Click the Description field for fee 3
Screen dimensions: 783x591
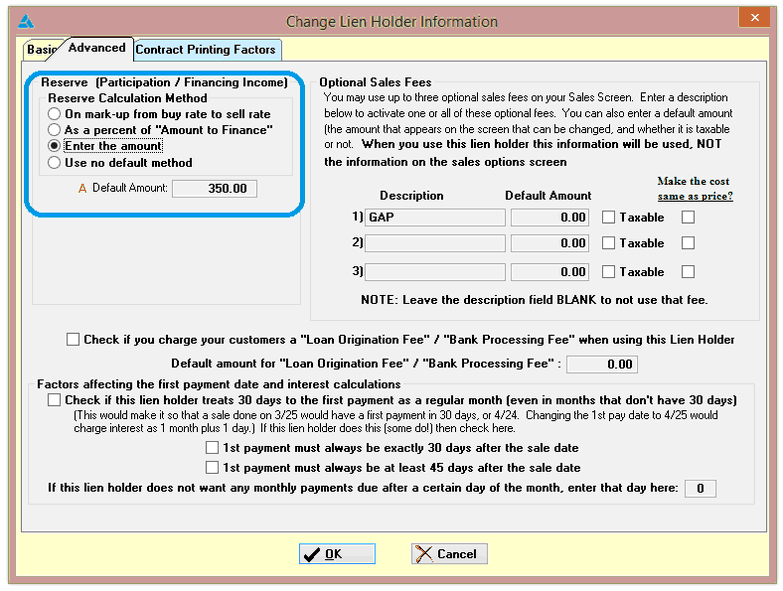pyautogui.click(x=435, y=272)
